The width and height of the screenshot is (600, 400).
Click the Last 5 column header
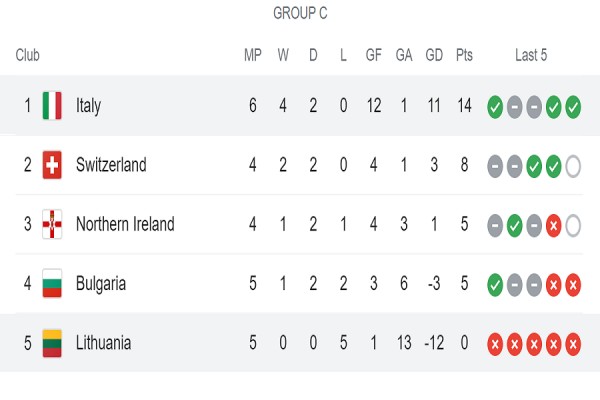tap(531, 55)
